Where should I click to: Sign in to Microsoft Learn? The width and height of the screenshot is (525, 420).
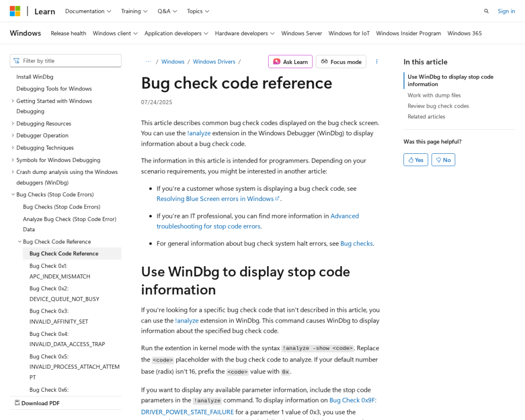[506, 11]
